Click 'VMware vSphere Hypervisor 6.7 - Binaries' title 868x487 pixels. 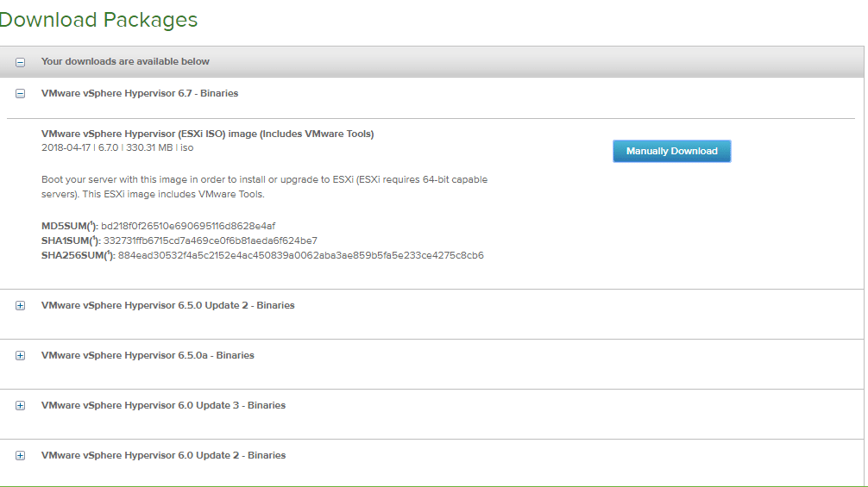click(x=140, y=93)
